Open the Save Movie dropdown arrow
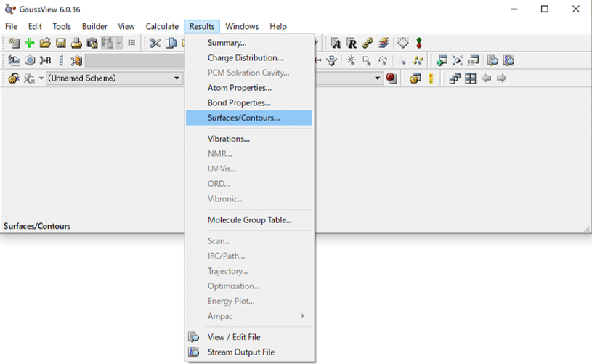 (119, 43)
